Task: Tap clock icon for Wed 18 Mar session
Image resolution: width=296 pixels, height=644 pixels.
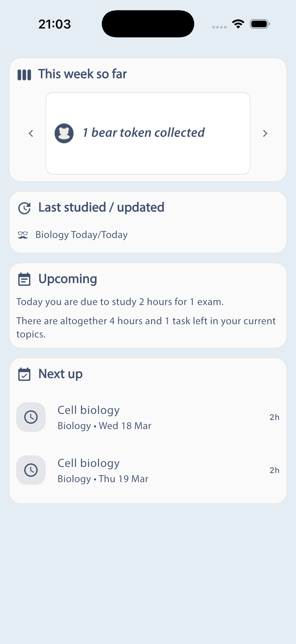Action: pyautogui.click(x=31, y=417)
